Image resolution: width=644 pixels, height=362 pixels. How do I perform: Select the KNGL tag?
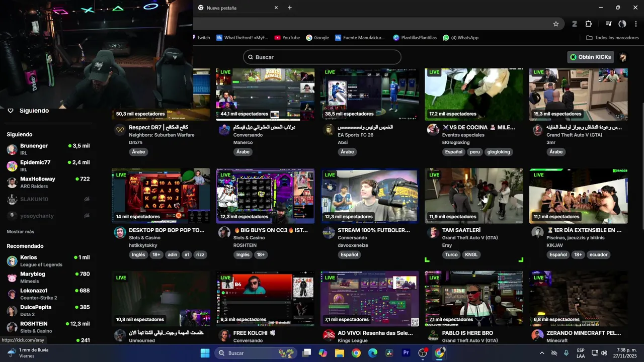[x=471, y=254]
